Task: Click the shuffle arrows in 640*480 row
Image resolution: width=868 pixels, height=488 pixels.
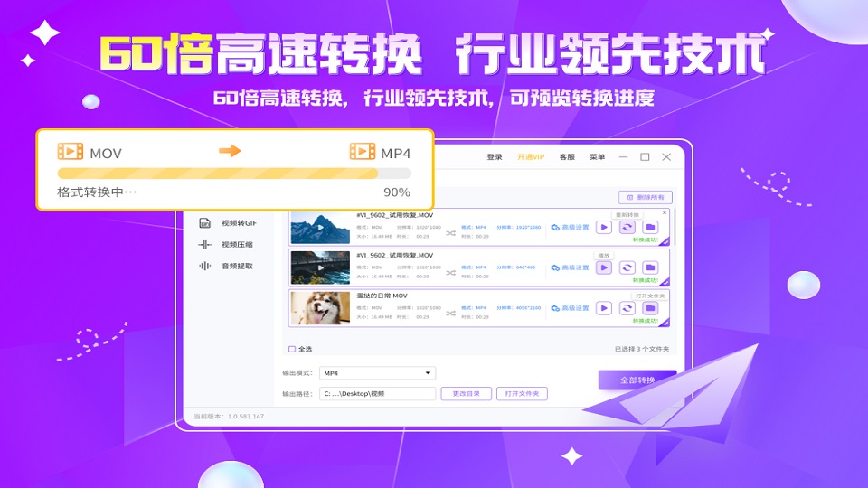Action: 450,273
